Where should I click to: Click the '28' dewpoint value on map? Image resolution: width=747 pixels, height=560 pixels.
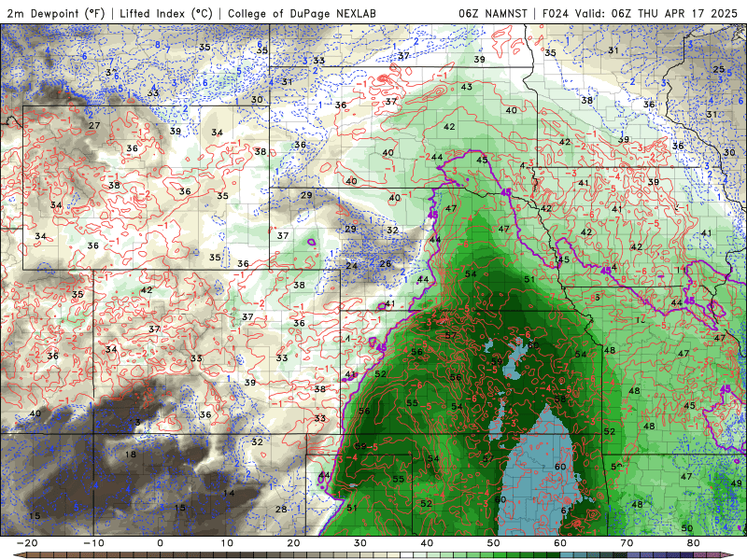[281, 509]
